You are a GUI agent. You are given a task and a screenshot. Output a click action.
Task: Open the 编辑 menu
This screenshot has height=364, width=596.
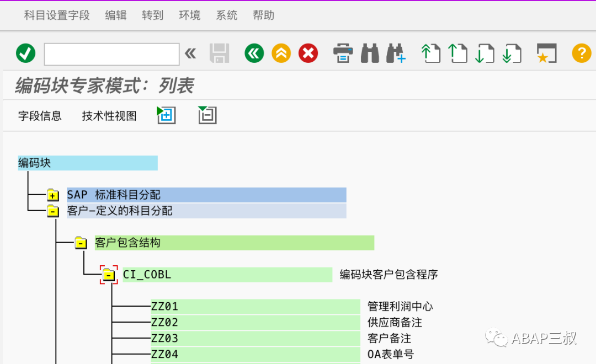point(116,15)
